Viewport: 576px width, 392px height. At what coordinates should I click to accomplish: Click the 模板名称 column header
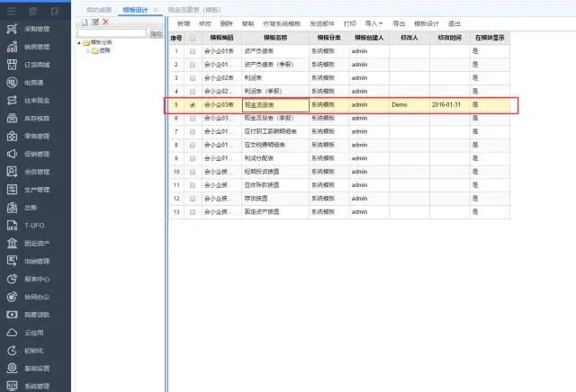(x=275, y=38)
